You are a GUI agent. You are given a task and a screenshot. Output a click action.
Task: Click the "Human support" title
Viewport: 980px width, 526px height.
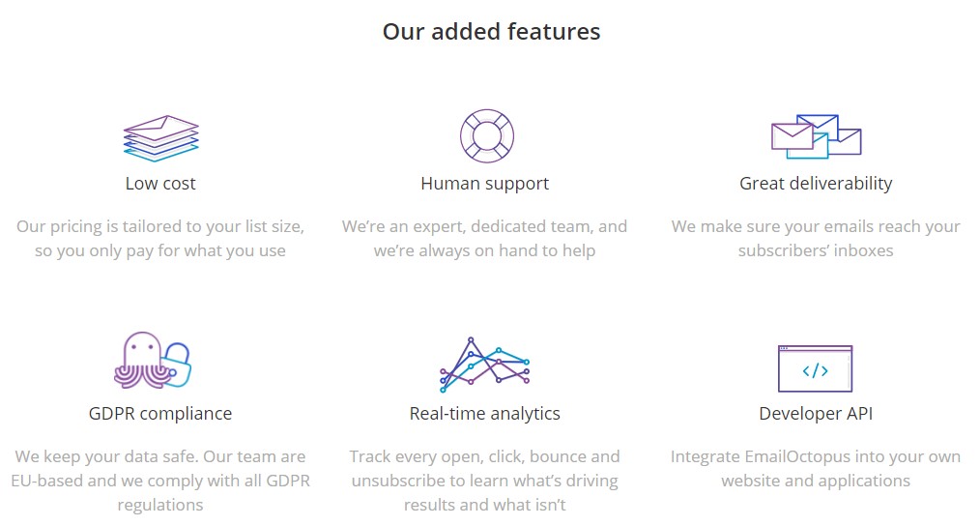(485, 184)
